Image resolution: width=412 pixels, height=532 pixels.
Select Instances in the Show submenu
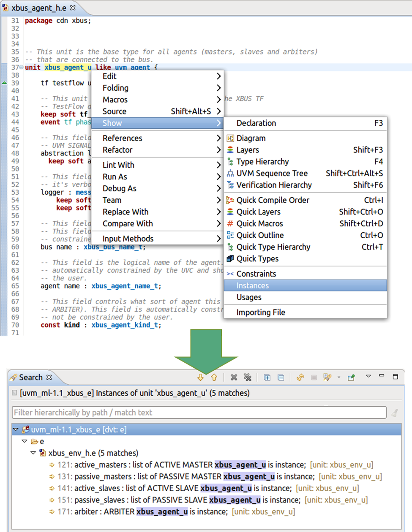[305, 286]
